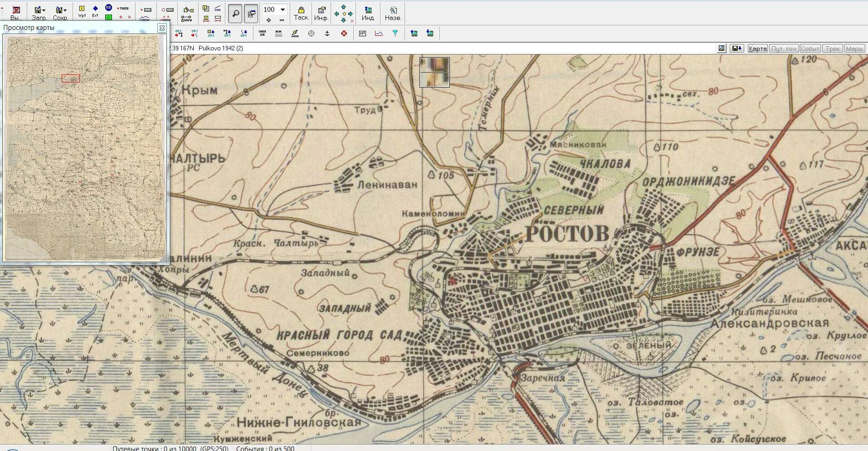Screen dimensions: 868x451
Task: Open the Load (Загр.) menu
Action: tap(39, 13)
